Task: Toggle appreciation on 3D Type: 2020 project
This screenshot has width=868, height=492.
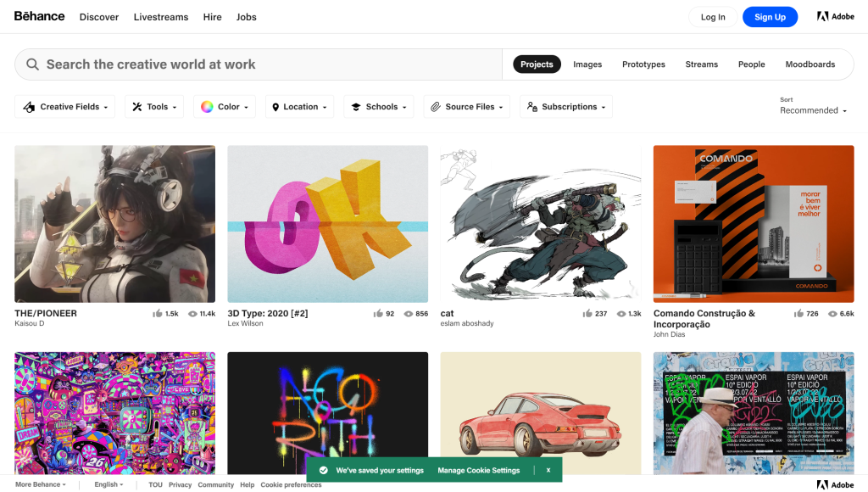Action: coord(377,313)
